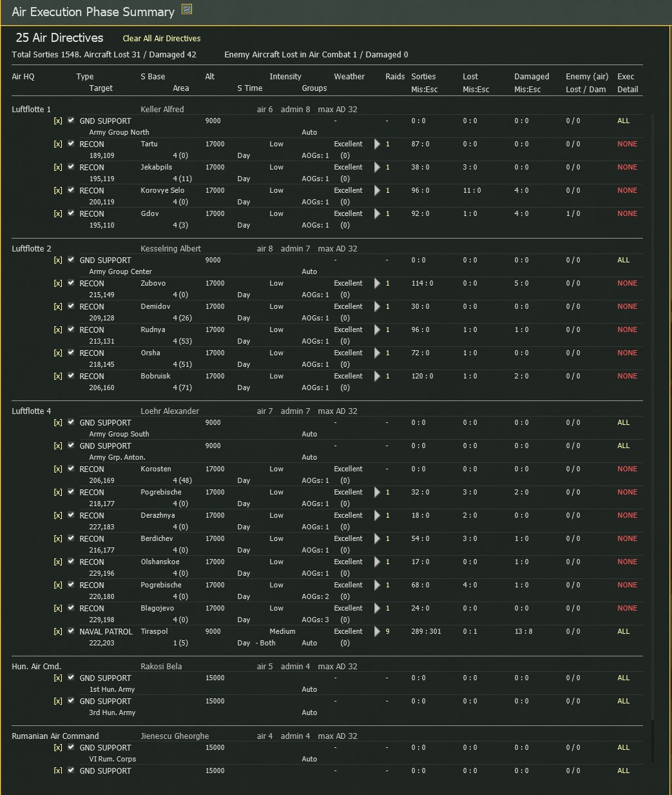
Task: Show raids for Pogrebische 220,180 RECON
Action: pos(378,585)
